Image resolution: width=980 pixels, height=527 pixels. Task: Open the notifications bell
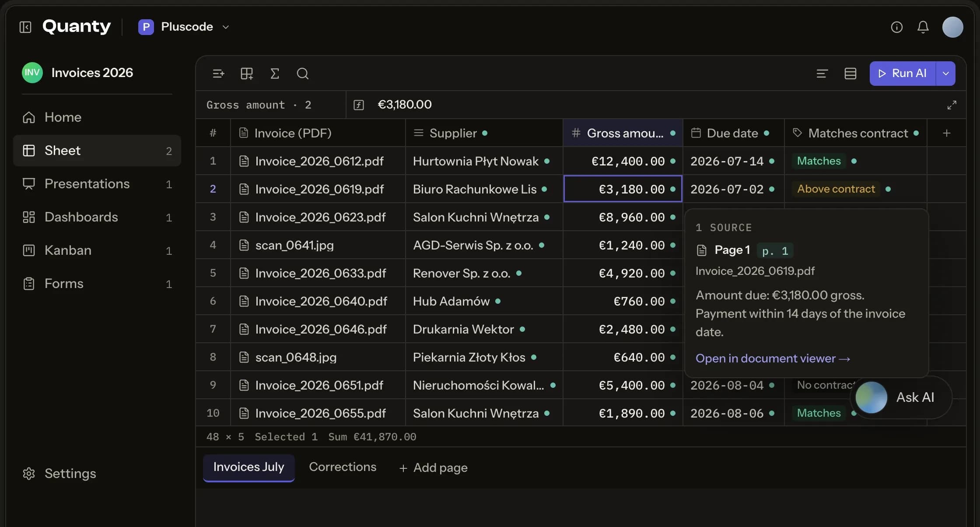coord(923,27)
